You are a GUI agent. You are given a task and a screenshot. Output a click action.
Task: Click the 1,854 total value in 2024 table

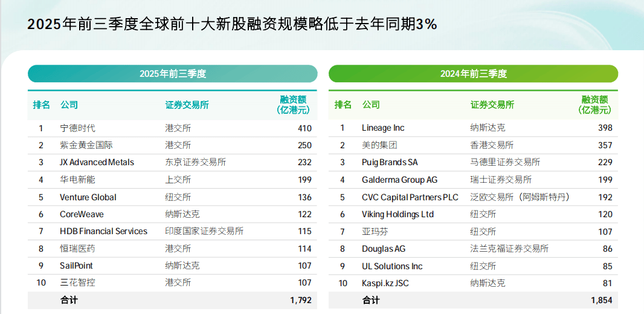point(602,301)
